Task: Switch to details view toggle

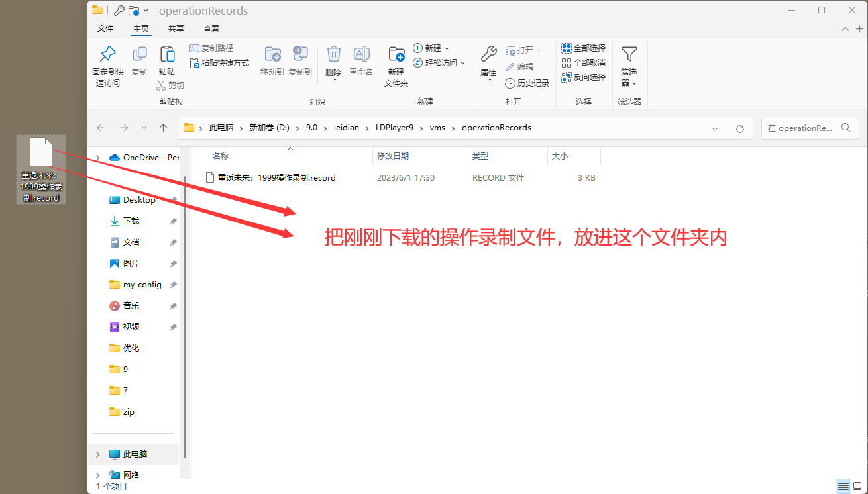Action: click(x=843, y=487)
